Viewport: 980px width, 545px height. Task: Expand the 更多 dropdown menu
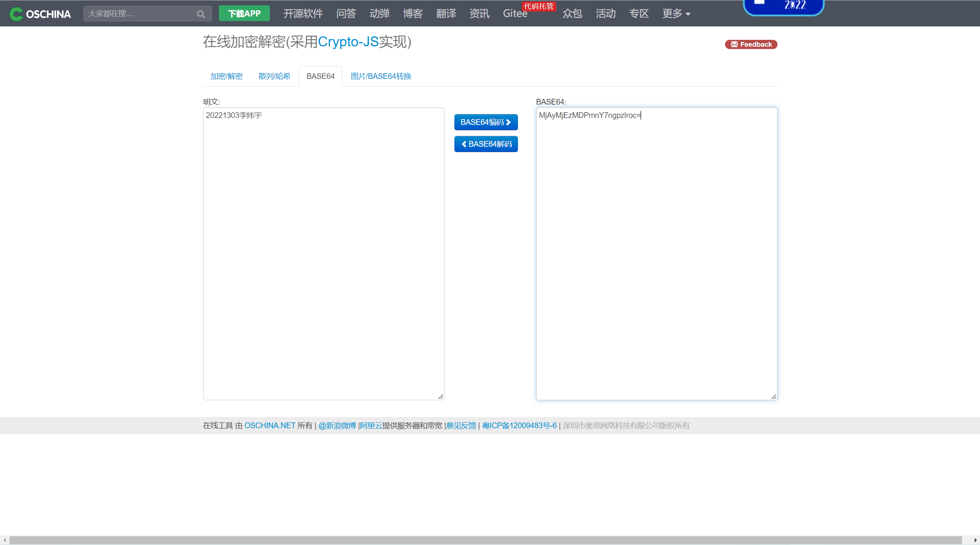tap(676, 14)
